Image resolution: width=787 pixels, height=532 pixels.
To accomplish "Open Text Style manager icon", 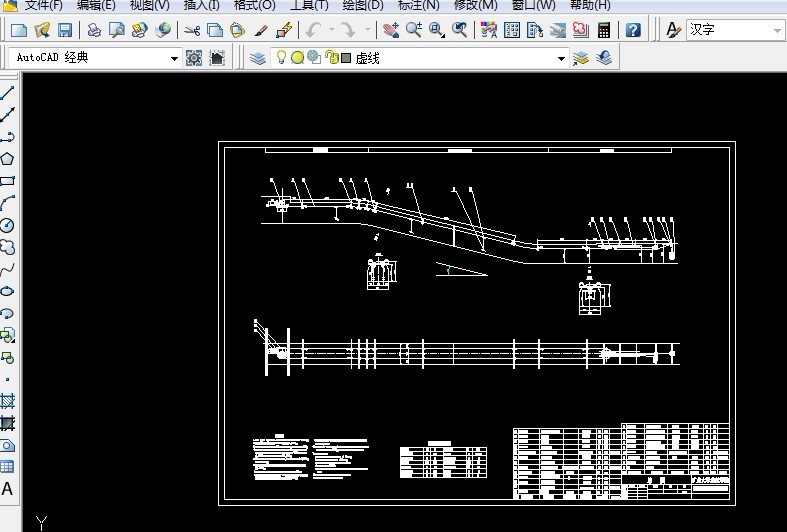I will coord(673,30).
